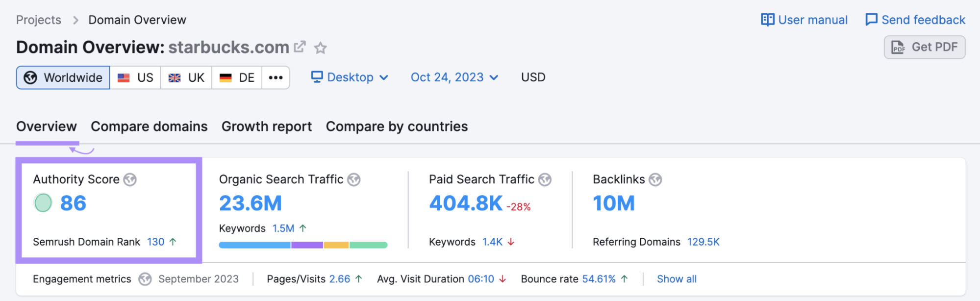The width and height of the screenshot is (980, 301).
Task: Click September 2023 engagement date label
Action: pyautogui.click(x=199, y=279)
